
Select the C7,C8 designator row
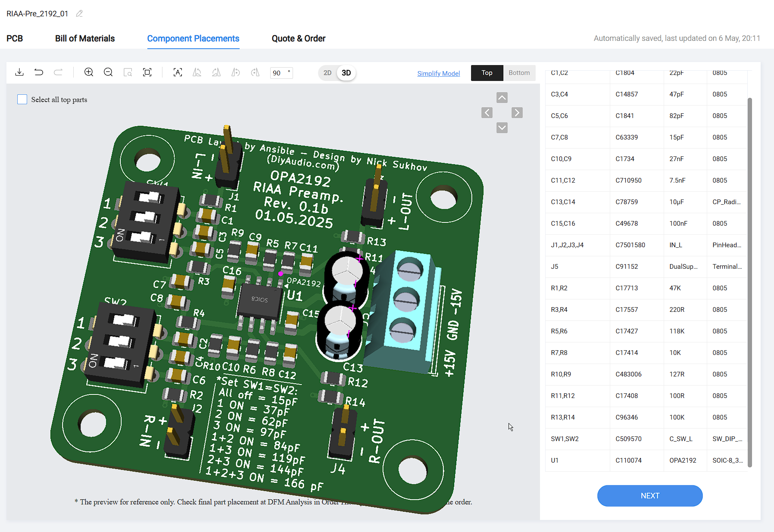click(x=646, y=137)
